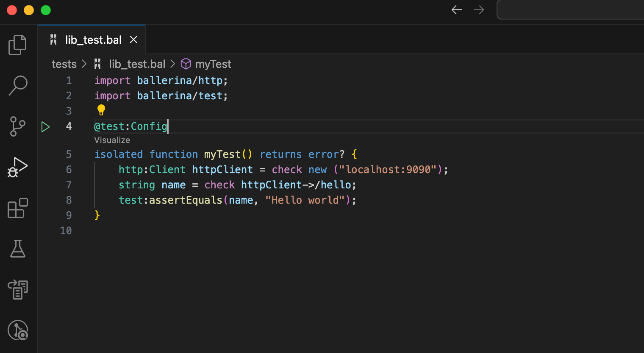Click the yellow lightbulb quick fix icon
Image resolution: width=644 pixels, height=353 pixels.
click(101, 110)
